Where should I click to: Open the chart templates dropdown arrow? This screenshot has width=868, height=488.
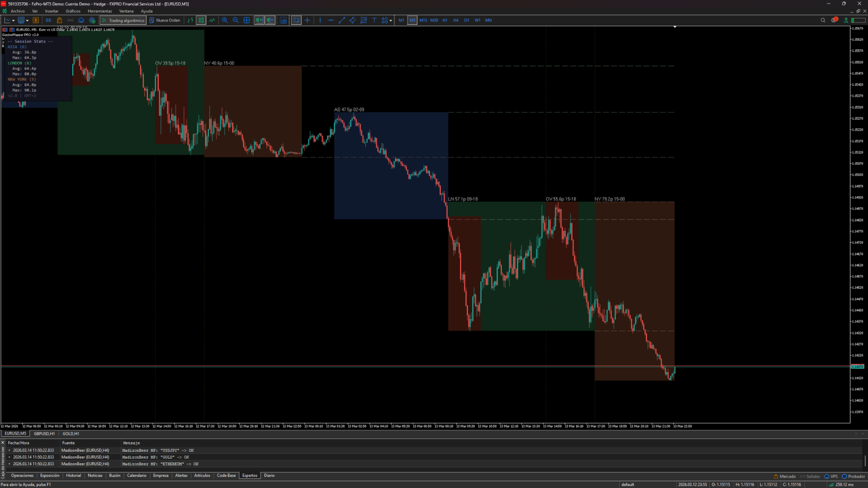(27, 20)
